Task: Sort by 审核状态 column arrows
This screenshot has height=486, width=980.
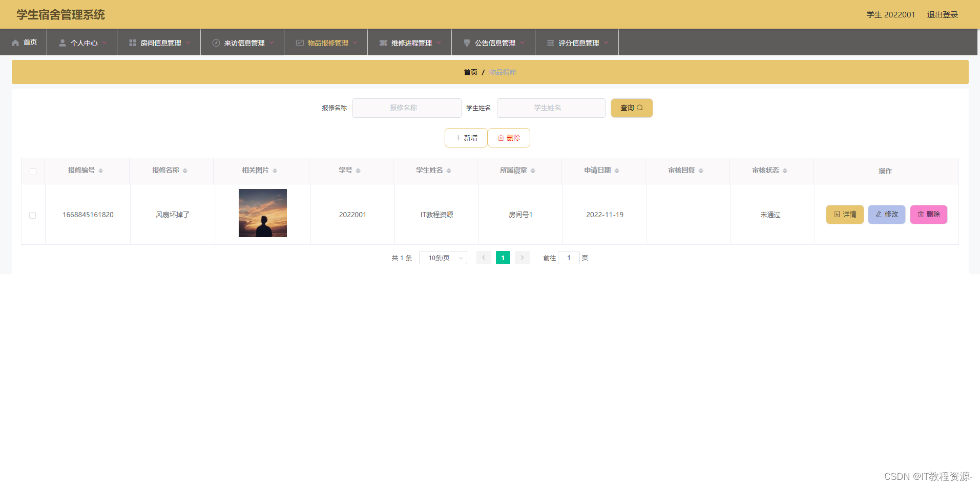Action: [x=785, y=171]
